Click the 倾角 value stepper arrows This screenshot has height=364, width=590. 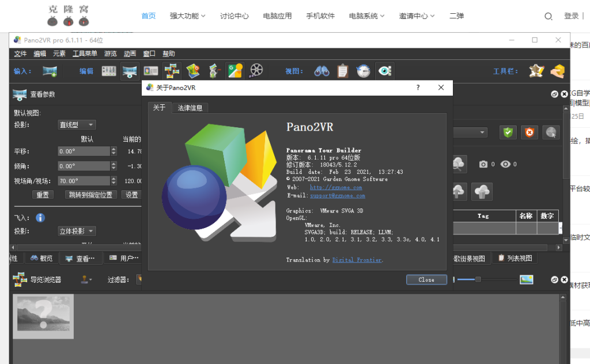pos(114,166)
